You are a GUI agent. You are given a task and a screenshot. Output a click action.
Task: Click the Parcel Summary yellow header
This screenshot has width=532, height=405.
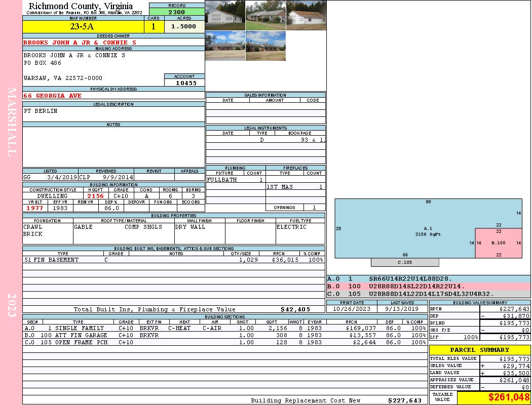click(x=479, y=350)
